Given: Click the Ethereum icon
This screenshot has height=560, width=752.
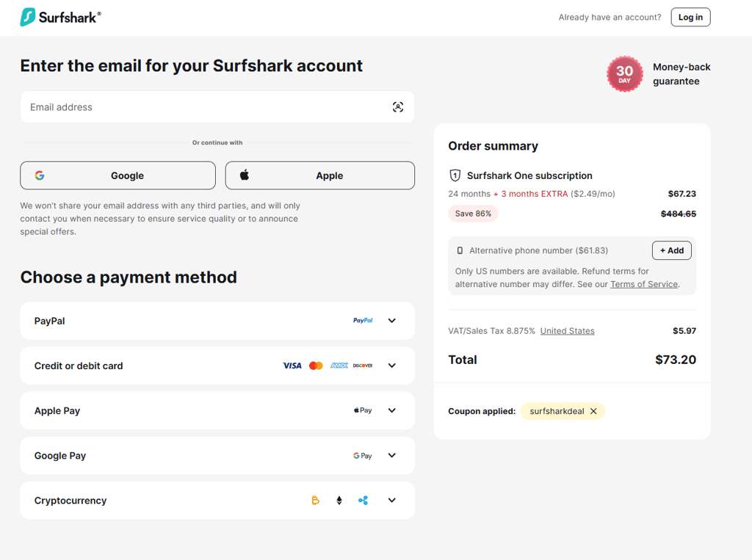Looking at the screenshot, I should point(339,501).
